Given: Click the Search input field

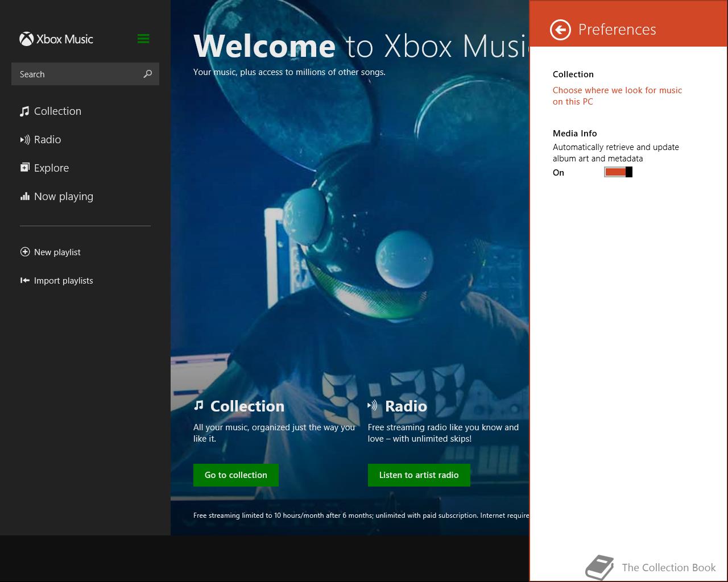Looking at the screenshot, I should (x=85, y=74).
